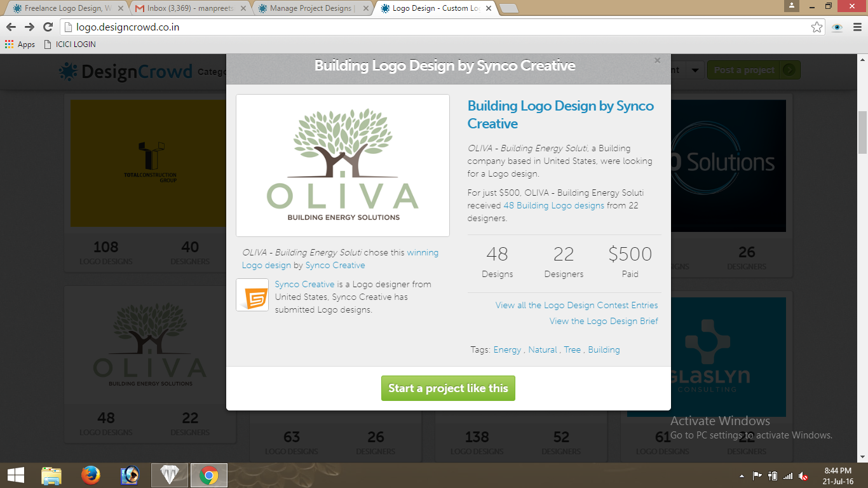Viewport: 868px width, 488px height.
Task: Reload the page with refresh icon
Action: (48, 27)
